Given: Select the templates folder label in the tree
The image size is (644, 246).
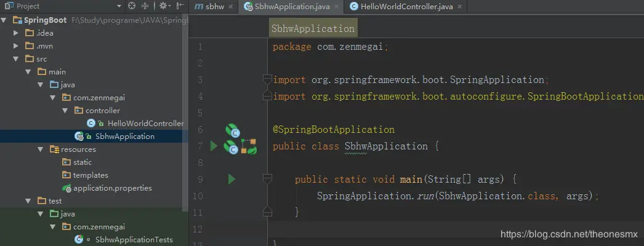Looking at the screenshot, I should pyautogui.click(x=91, y=175).
